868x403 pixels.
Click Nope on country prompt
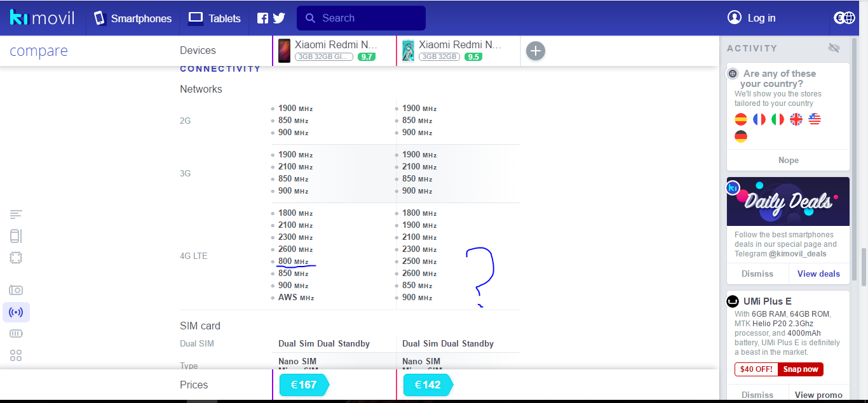coord(788,160)
